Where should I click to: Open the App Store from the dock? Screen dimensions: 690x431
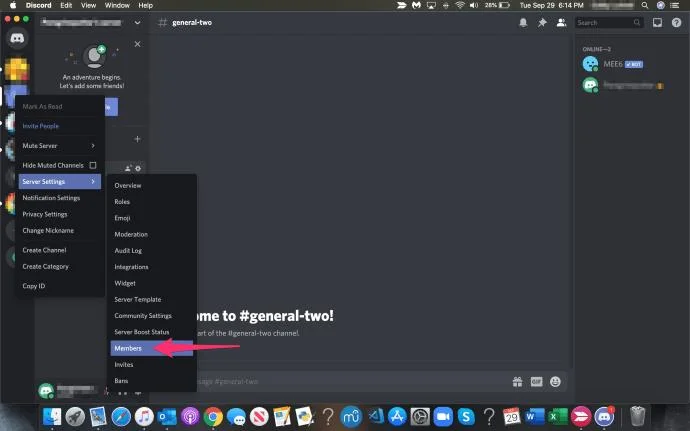pyautogui.click(x=397, y=416)
